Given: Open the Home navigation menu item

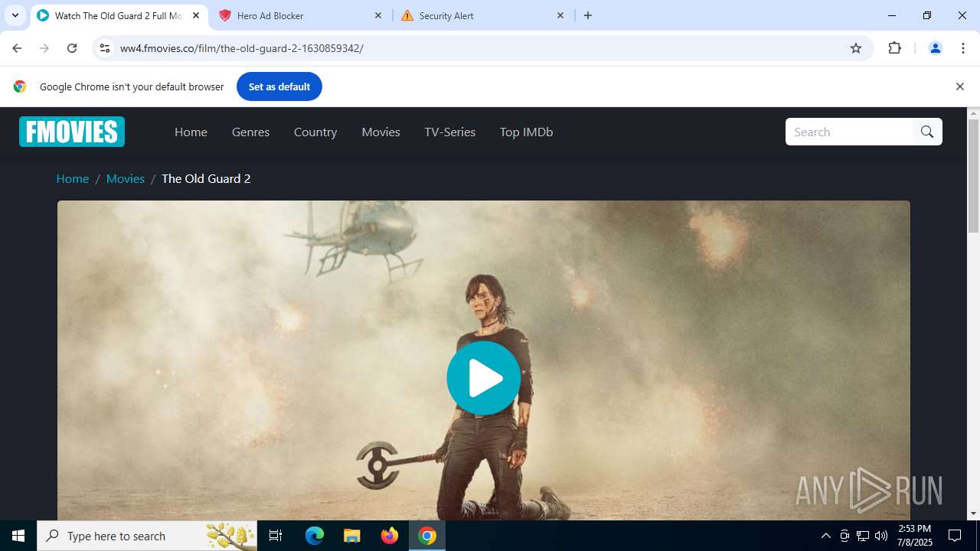Looking at the screenshot, I should tap(191, 132).
